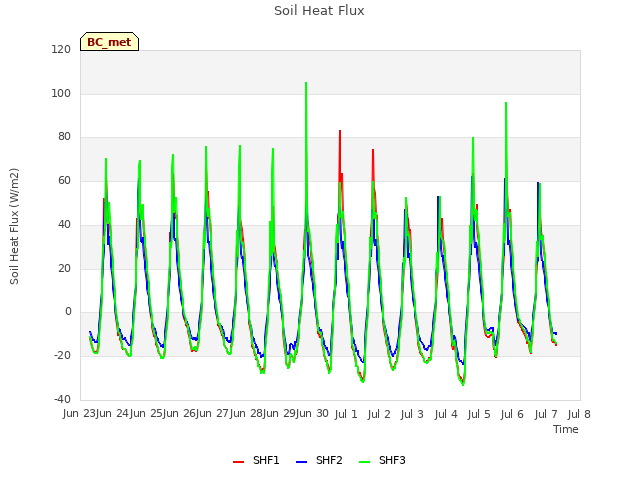
Task: Click the red SHF1 legend color marker
Action: coord(238,462)
